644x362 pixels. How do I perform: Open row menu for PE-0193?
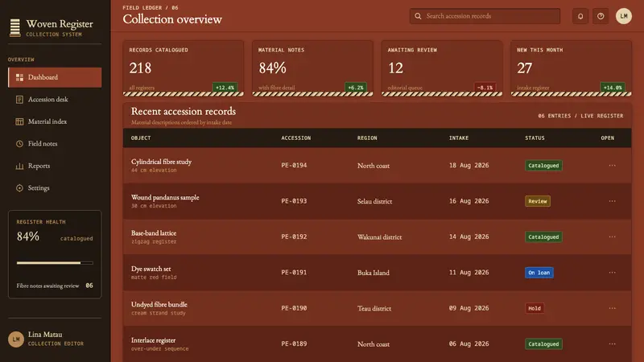point(612,201)
